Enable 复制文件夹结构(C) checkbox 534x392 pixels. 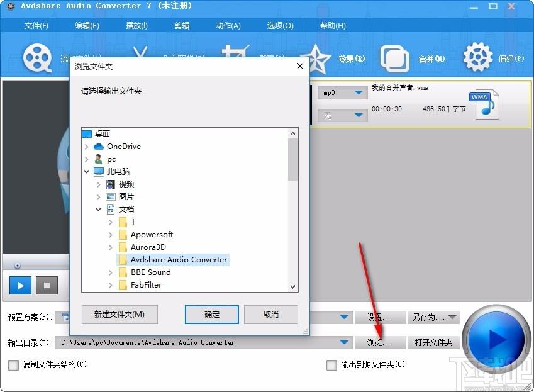pos(14,365)
